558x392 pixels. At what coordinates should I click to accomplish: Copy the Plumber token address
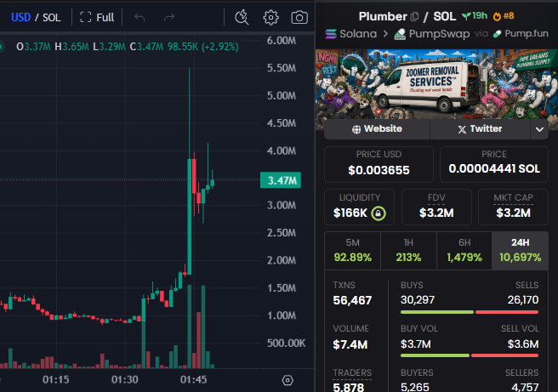pos(414,16)
